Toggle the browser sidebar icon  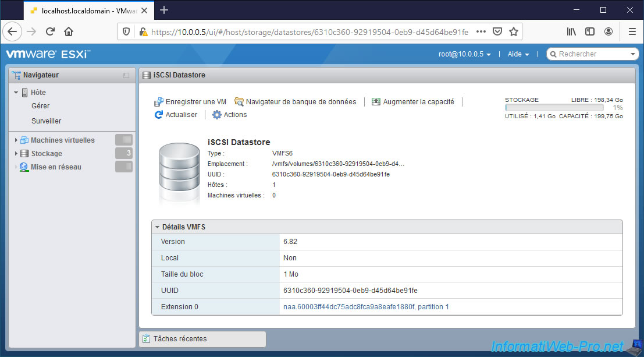click(590, 31)
